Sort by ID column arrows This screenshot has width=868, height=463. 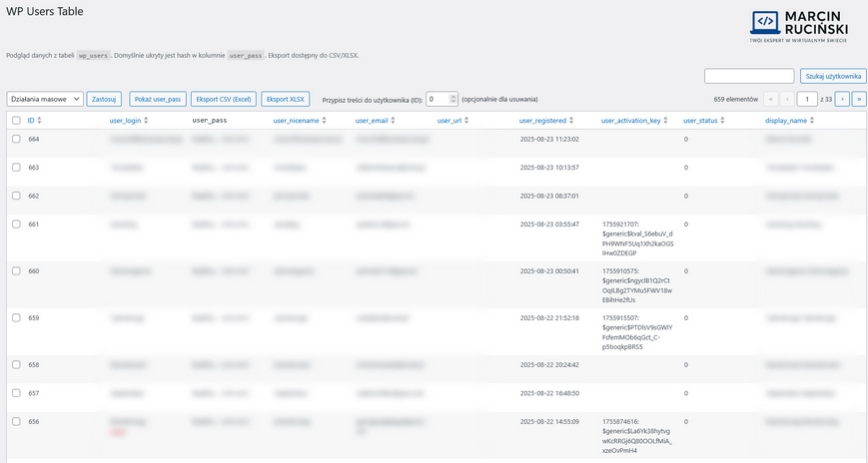point(39,120)
